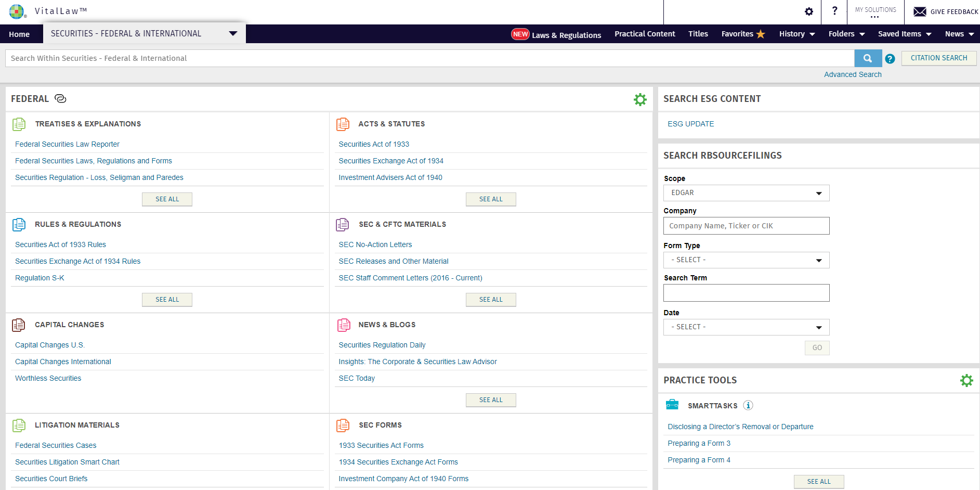The height and width of the screenshot is (490, 980).
Task: Open search help icon beside search bar
Action: pyautogui.click(x=890, y=59)
